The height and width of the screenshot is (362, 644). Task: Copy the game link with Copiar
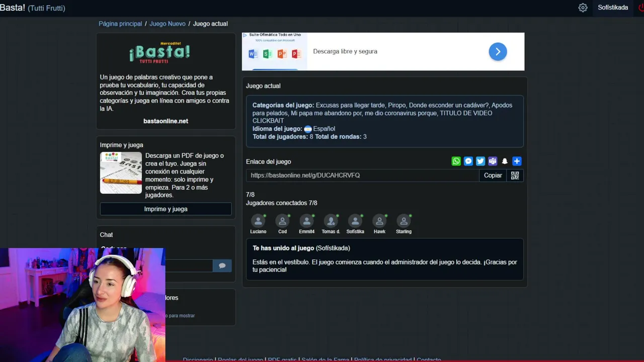[493, 175]
